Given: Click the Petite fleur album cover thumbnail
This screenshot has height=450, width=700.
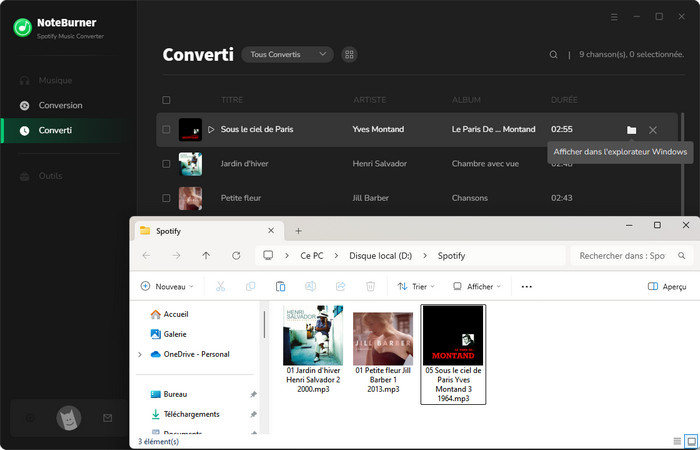Looking at the screenshot, I should point(190,198).
